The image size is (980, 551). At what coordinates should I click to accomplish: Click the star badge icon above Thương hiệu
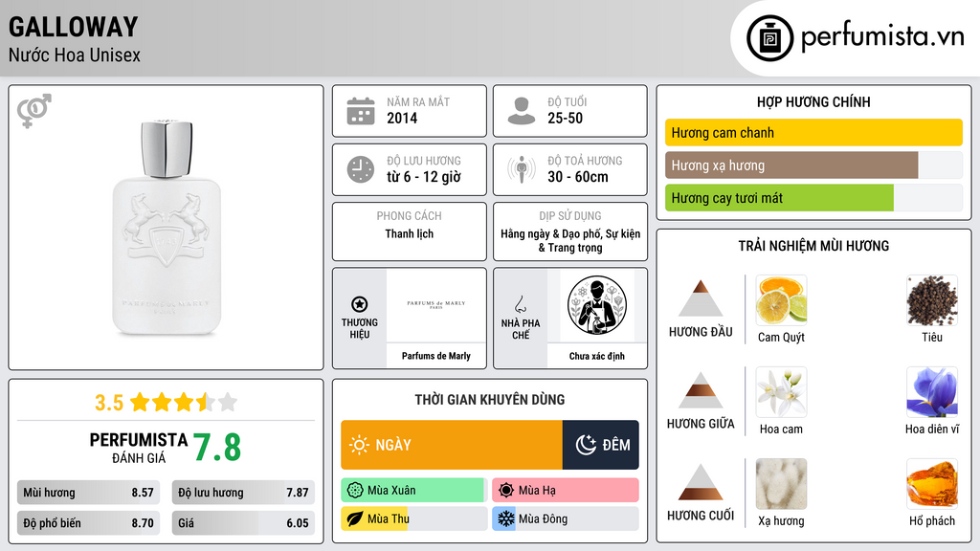[x=360, y=304]
